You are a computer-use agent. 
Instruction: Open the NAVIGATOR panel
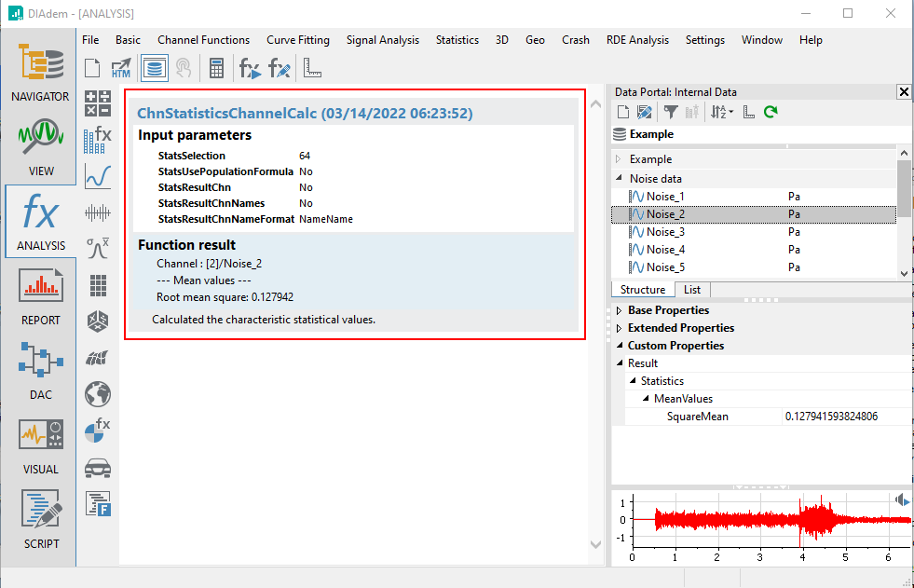[x=39, y=71]
